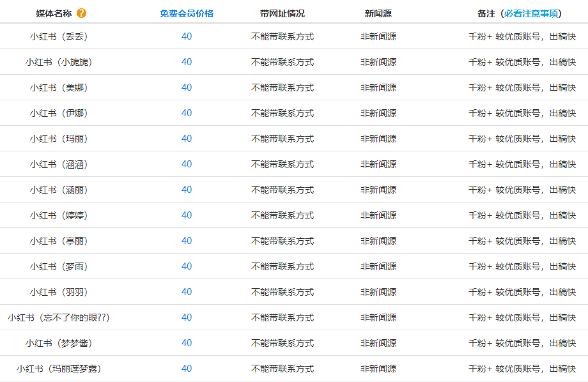Screen dimensions: 588x382
Task: Click the 带网址情况 column header
Action: point(282,13)
